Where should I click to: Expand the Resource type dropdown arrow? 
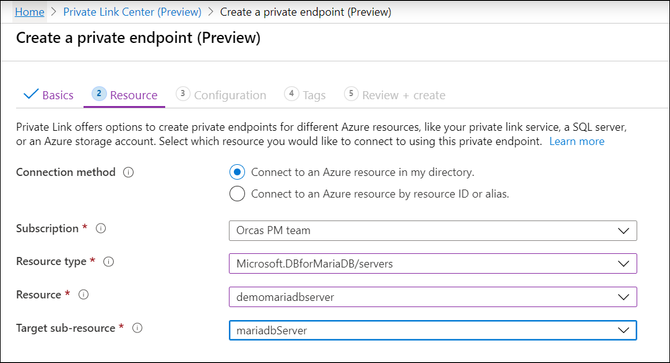click(623, 264)
